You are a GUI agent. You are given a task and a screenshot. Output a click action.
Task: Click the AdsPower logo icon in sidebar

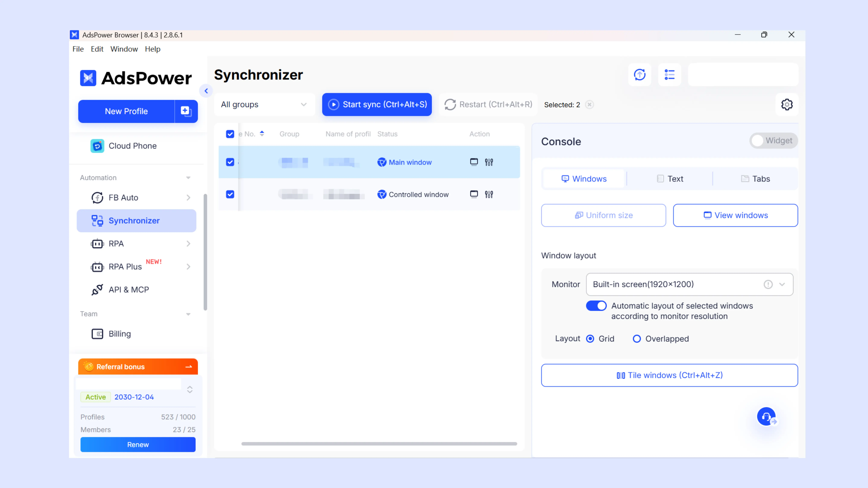[88, 78]
